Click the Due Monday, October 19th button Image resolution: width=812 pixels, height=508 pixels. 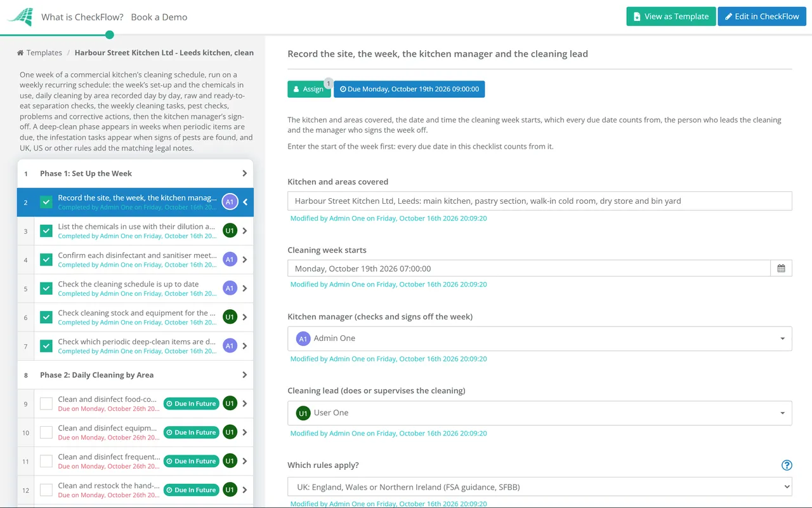point(409,89)
